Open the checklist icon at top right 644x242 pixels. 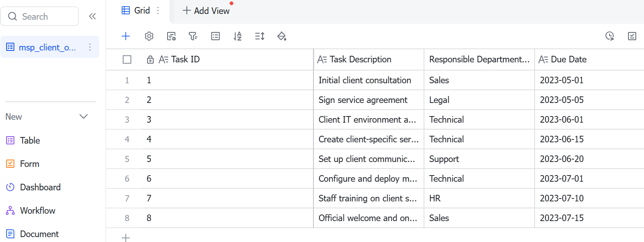[632, 36]
